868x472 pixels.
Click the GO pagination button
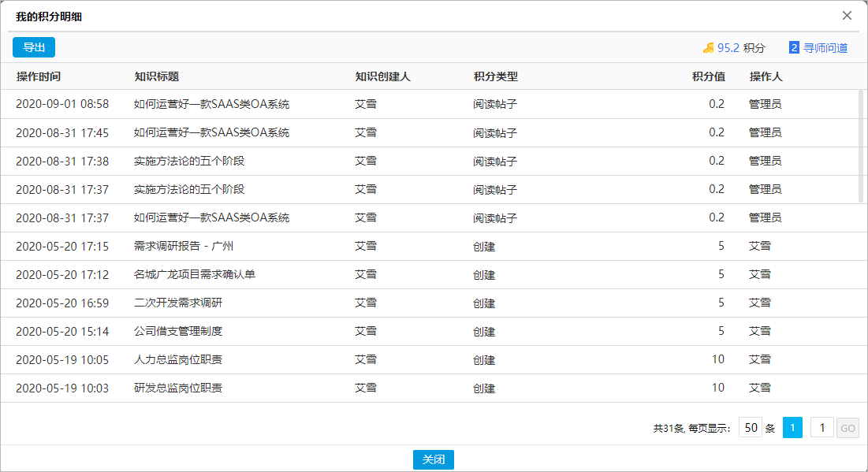click(848, 427)
